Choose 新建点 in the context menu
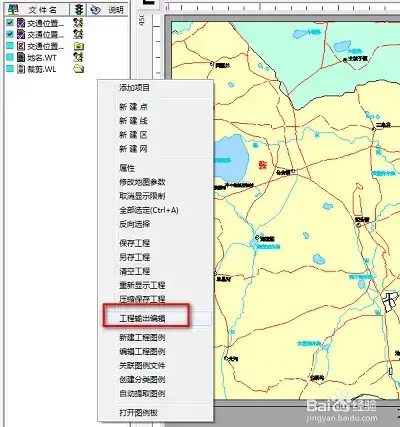Viewport: 400px width, 427px height. (x=133, y=107)
